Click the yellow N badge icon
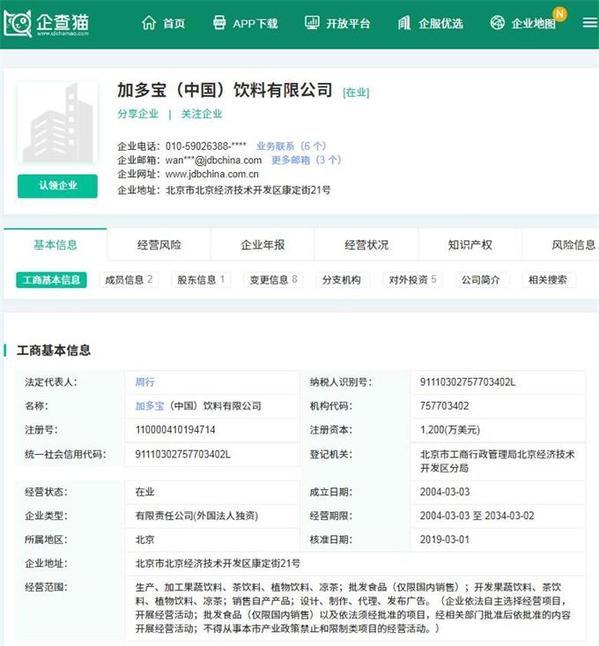599x646 pixels. (560, 14)
